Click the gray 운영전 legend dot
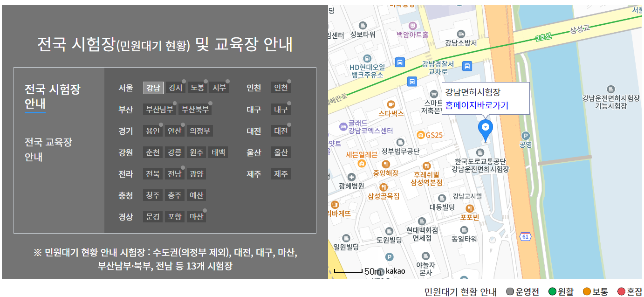Viewport: 644px width, 297px height. [510, 292]
